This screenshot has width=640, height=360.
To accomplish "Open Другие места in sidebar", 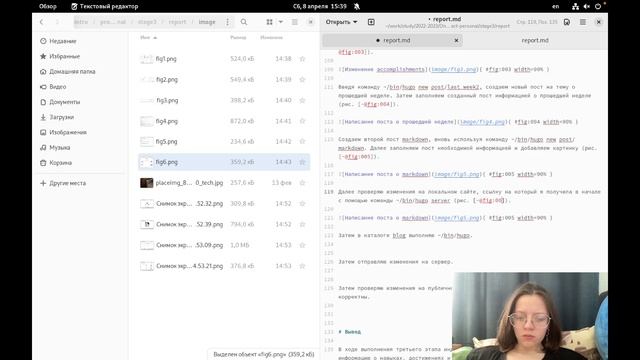I will tap(63, 183).
